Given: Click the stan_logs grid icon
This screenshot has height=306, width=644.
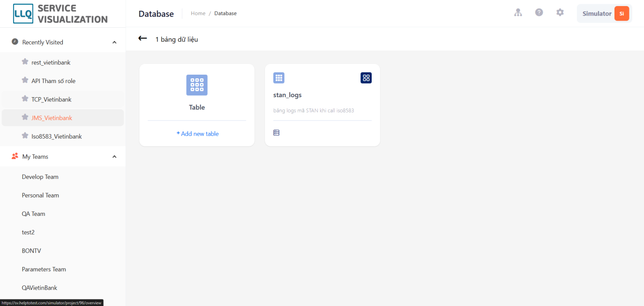Looking at the screenshot, I should tap(279, 78).
